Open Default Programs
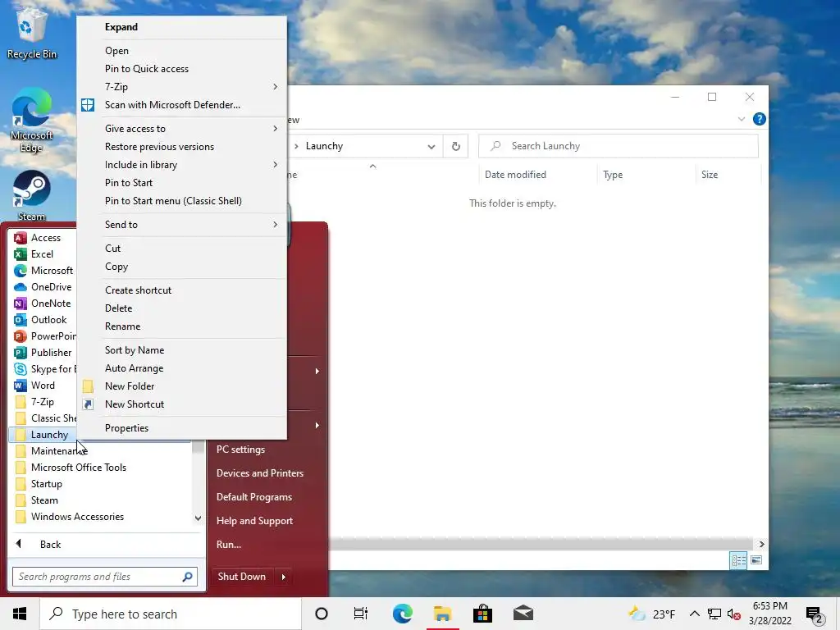 254,497
